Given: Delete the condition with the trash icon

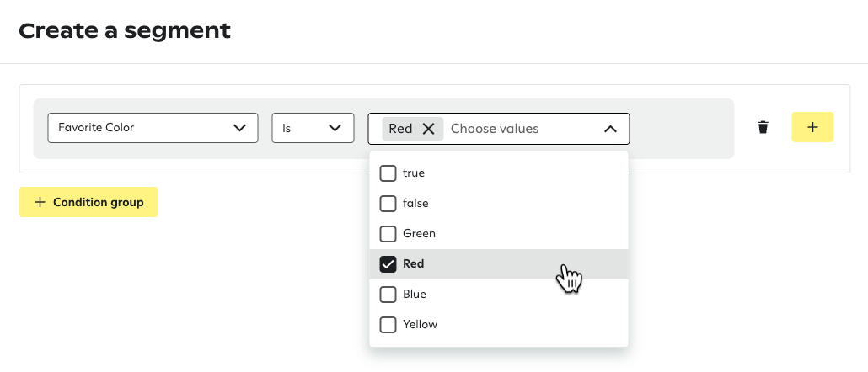Looking at the screenshot, I should pos(763,128).
